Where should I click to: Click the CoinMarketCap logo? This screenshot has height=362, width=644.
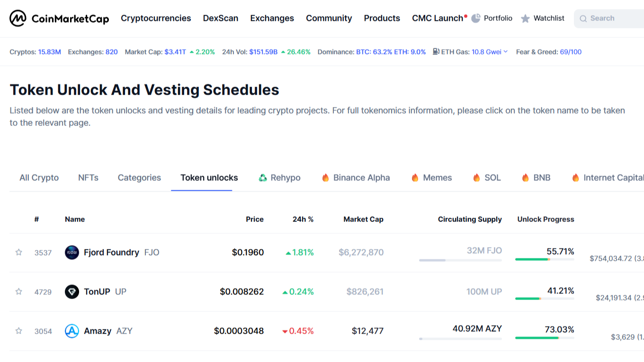[x=59, y=18]
